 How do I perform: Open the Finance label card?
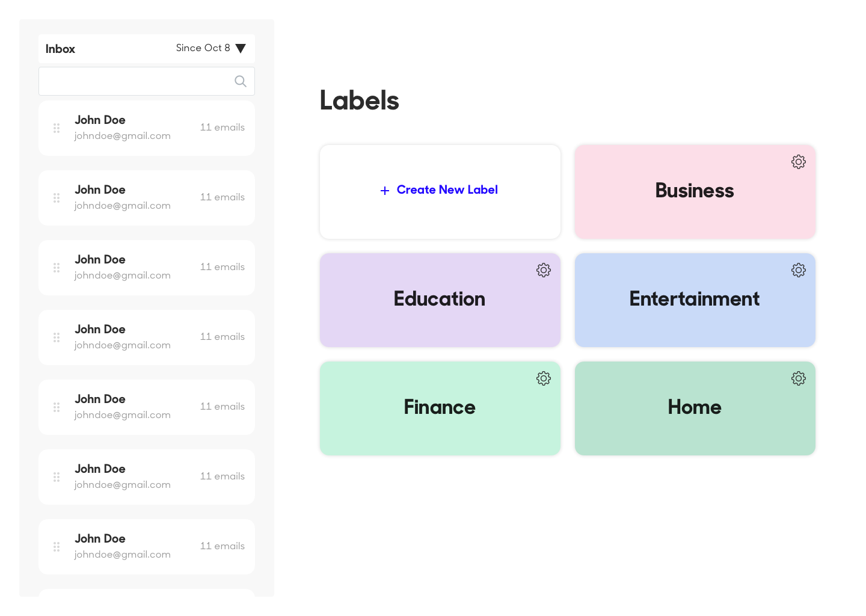pos(440,408)
